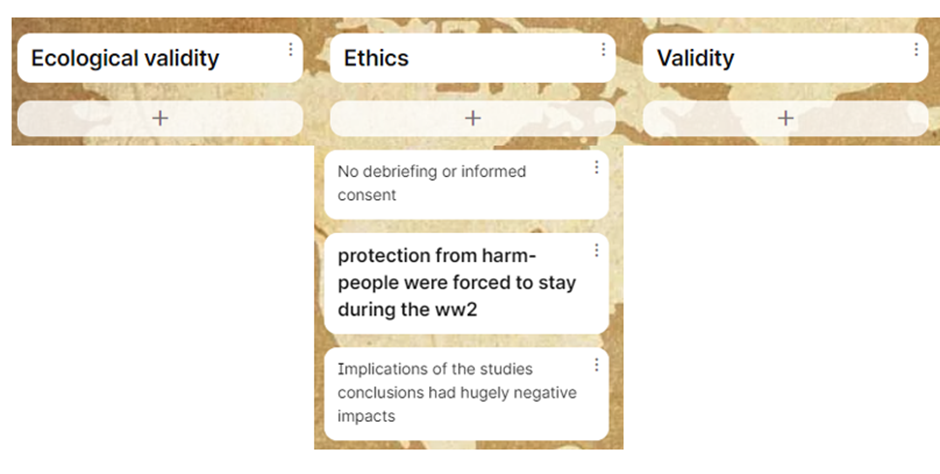Select the 'people were forced to stay' text
This screenshot has width=940, height=474.
(457, 282)
